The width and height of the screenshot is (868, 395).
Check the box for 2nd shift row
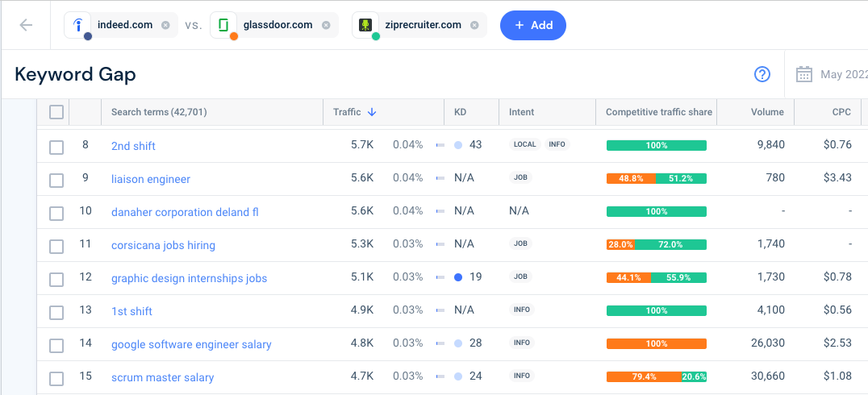coord(56,148)
